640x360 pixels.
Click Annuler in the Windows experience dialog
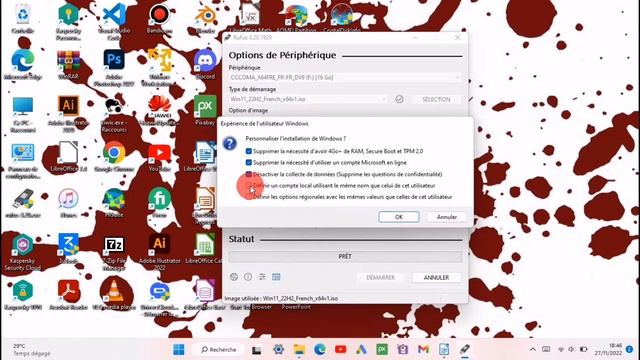pos(447,217)
